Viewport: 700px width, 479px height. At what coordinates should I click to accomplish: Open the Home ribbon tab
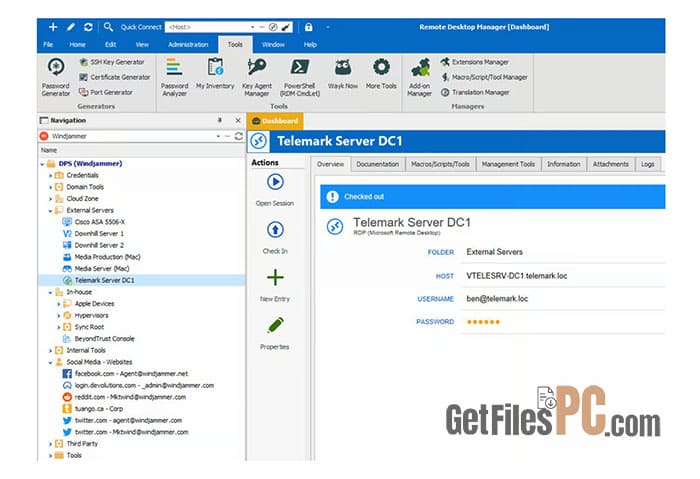78,45
